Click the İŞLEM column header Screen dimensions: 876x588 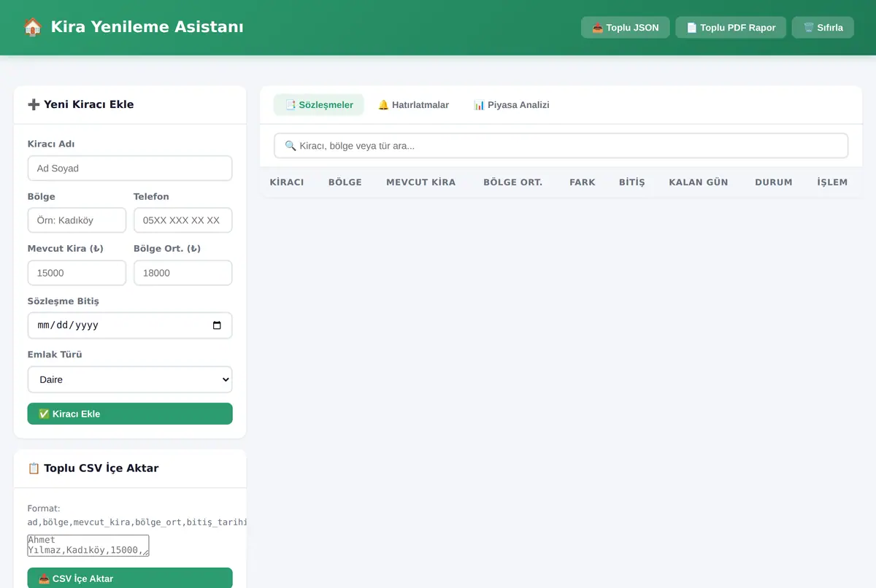coord(832,182)
